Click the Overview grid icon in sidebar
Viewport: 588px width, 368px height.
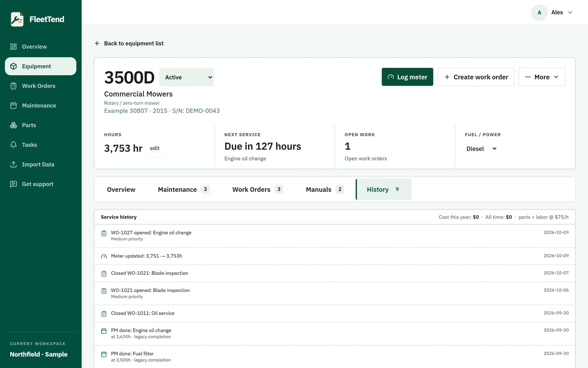click(x=13, y=47)
